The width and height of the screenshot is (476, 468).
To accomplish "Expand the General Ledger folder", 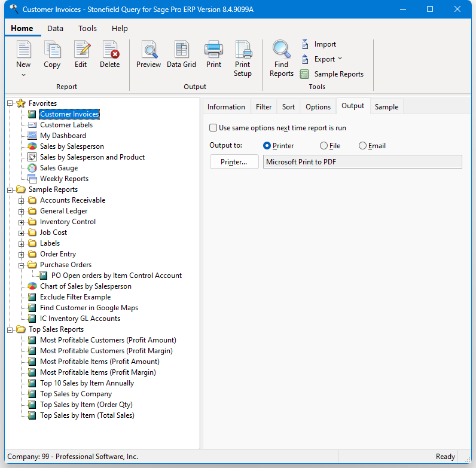I will click(21, 212).
